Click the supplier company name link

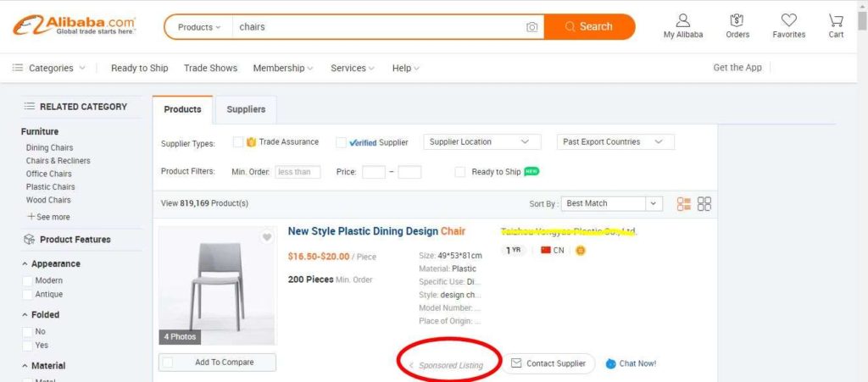pos(569,231)
